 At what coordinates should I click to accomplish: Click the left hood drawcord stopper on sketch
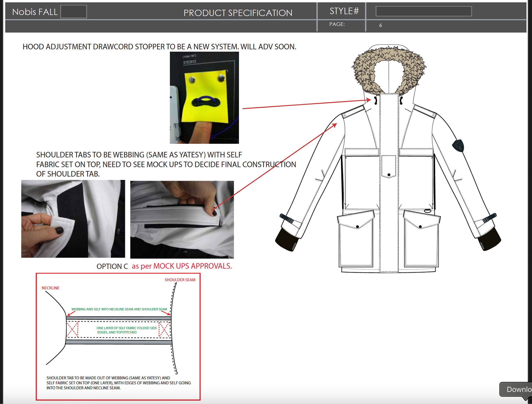point(376,101)
